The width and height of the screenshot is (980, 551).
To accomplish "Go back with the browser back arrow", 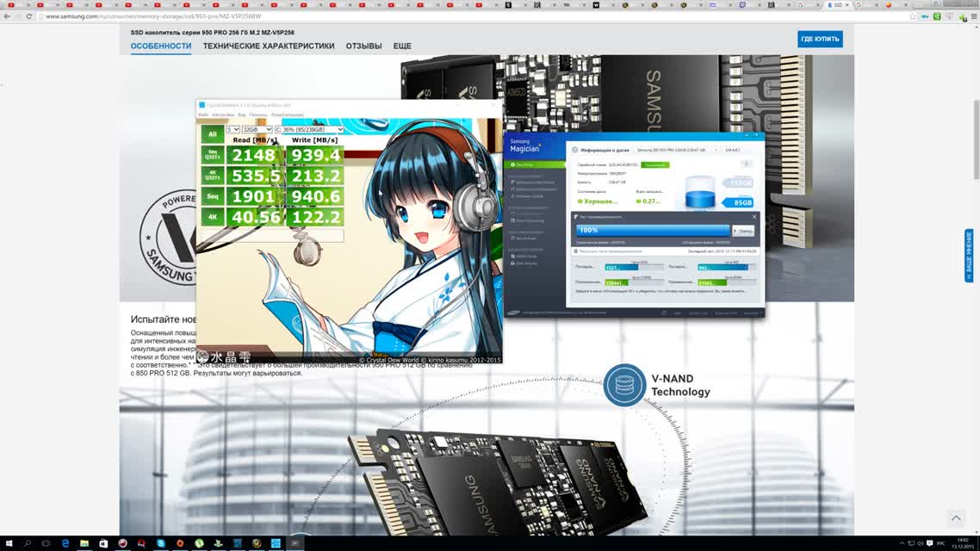I will tap(7, 16).
